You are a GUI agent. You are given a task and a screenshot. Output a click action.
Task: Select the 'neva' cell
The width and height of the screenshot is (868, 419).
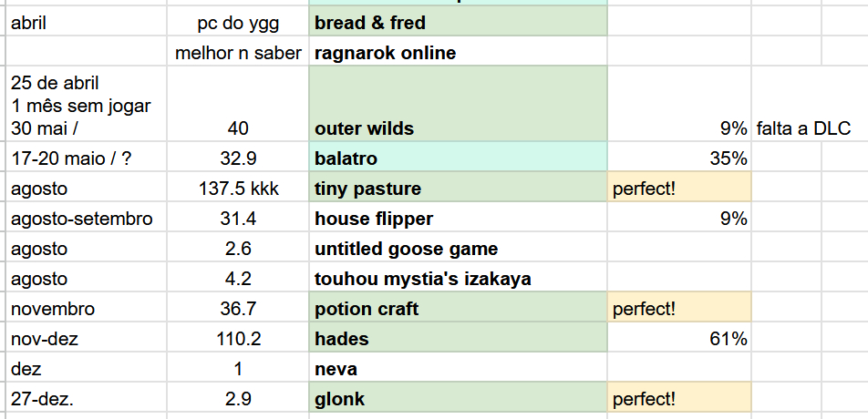[458, 369]
